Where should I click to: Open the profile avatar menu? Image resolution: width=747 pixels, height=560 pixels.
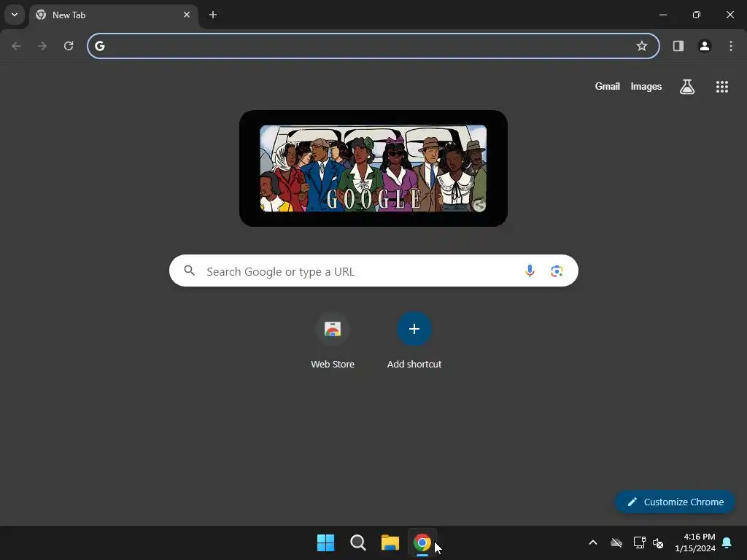coord(704,46)
